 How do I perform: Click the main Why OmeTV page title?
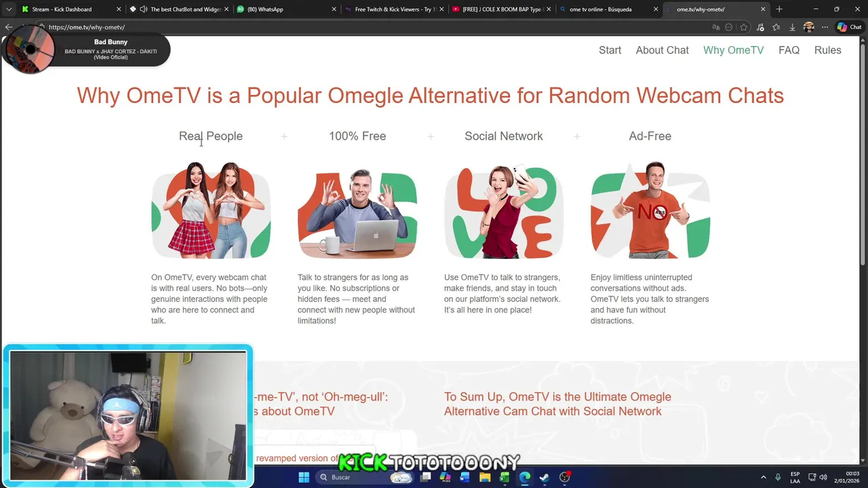click(x=430, y=96)
